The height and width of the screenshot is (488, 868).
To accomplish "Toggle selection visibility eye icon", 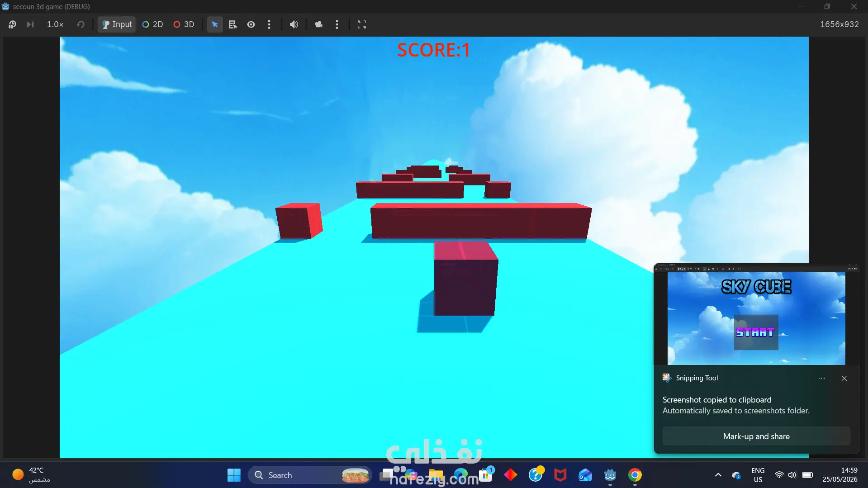I will 251,24.
